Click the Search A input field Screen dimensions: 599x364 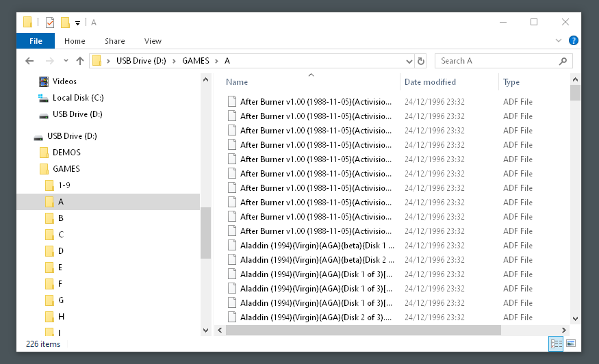[498, 61]
